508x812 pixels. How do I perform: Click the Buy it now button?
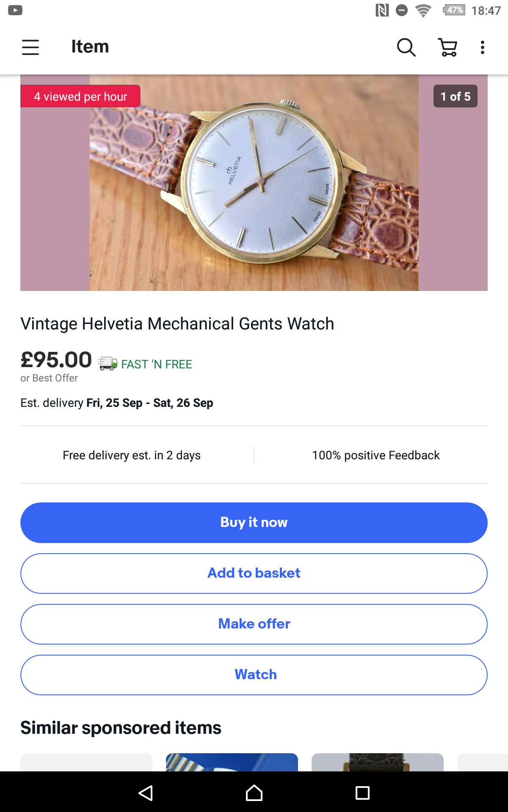tap(254, 523)
